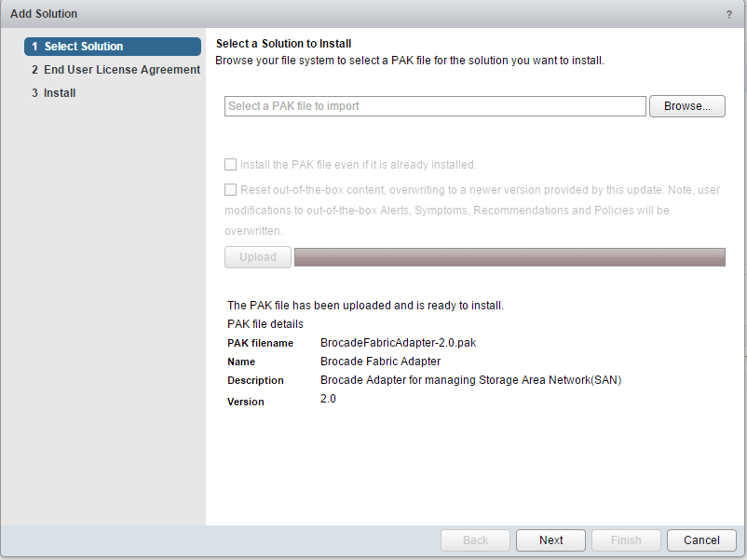Viewport: 747px width, 560px height.
Task: Click the help question mark icon
Action: pyautogui.click(x=728, y=14)
